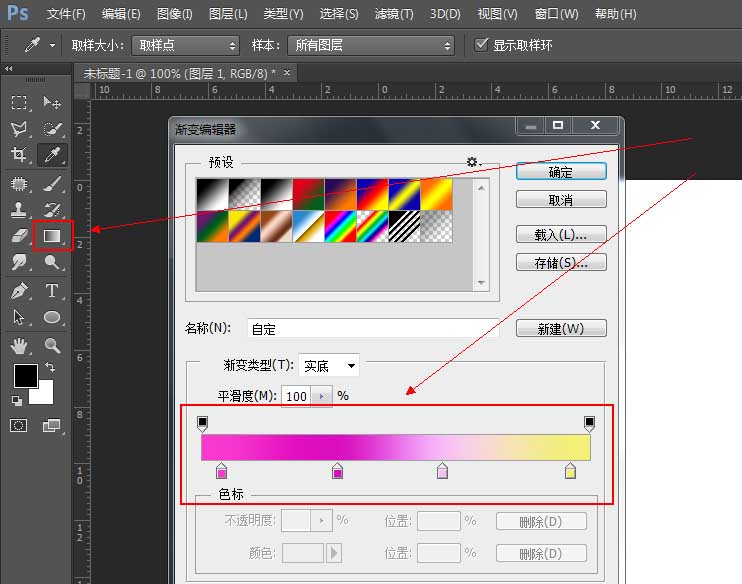Viewport: 742px width, 584px height.
Task: Open the 图层(L) menu
Action: pyautogui.click(x=228, y=14)
